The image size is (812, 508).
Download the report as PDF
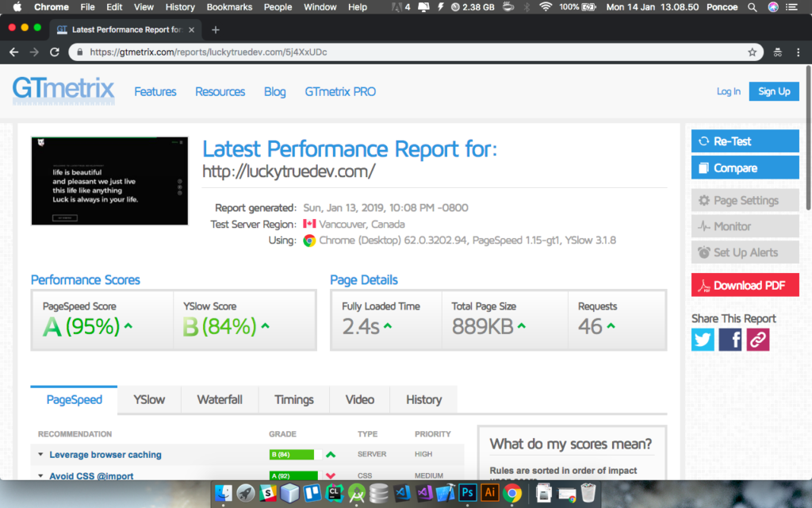pyautogui.click(x=745, y=285)
